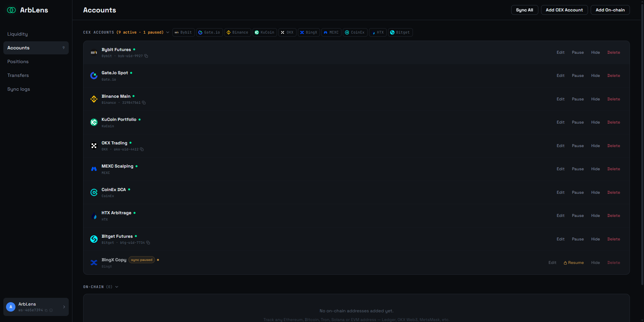
Task: Filter accounts by the Bybit chip
Action: click(x=183, y=33)
